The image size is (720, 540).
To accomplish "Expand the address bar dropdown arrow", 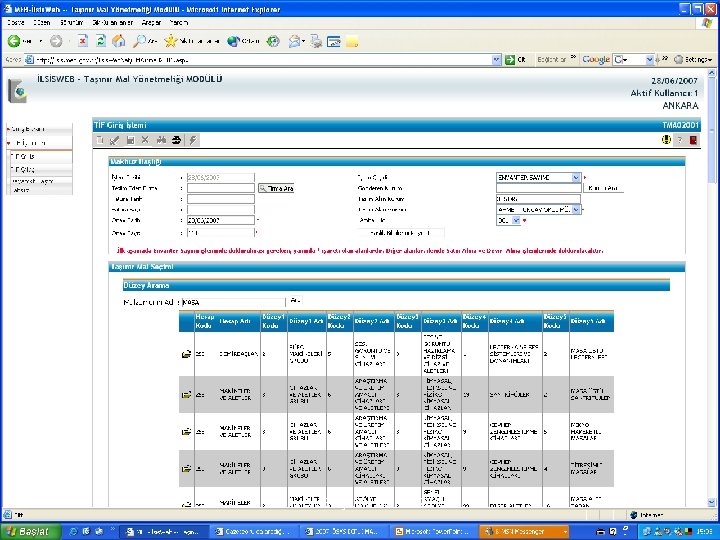I will click(x=496, y=59).
